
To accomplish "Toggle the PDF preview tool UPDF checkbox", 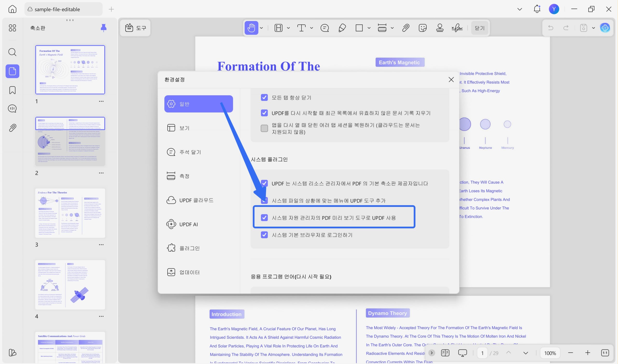I will pyautogui.click(x=264, y=217).
